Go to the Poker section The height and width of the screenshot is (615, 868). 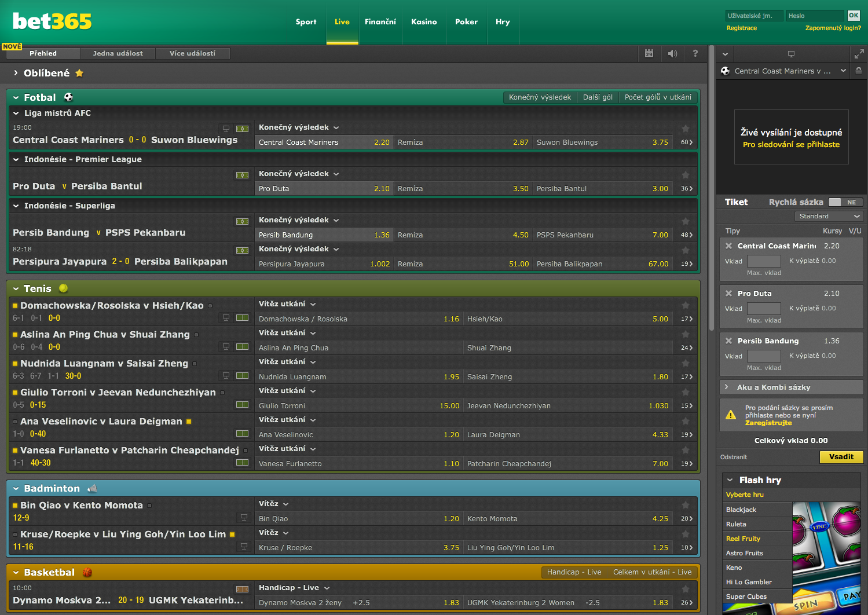[x=466, y=22]
